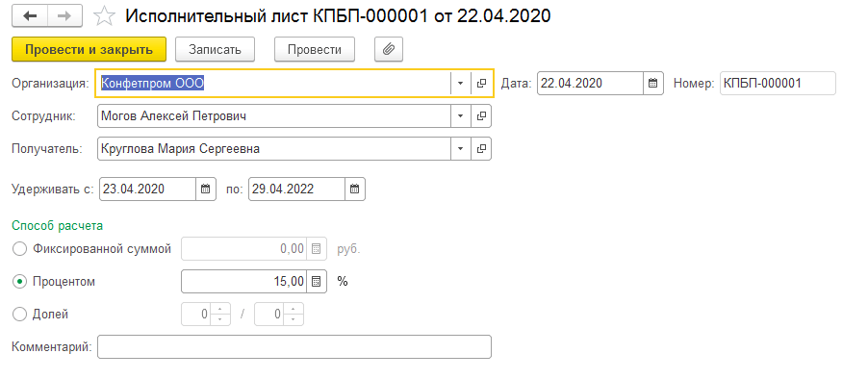This screenshot has width=868, height=379.
Task: Add document to favorites with star icon
Action: (103, 16)
